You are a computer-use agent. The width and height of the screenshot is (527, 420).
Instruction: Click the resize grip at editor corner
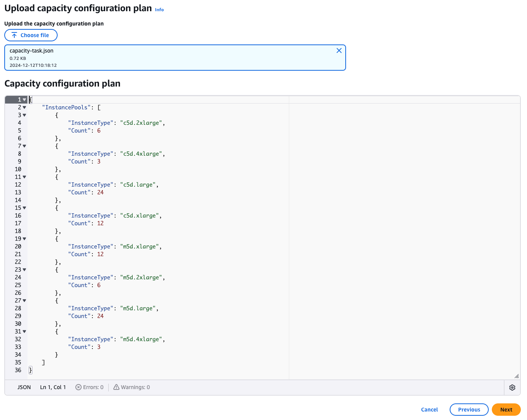tap(517, 376)
